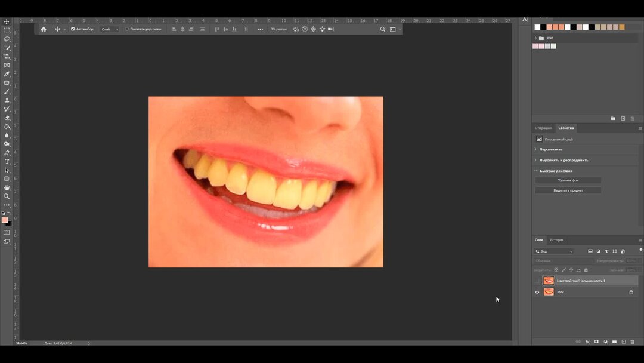Open the Edit Toolbar three-dots menu
Viewport: 644px width, 363px height.
(7, 205)
